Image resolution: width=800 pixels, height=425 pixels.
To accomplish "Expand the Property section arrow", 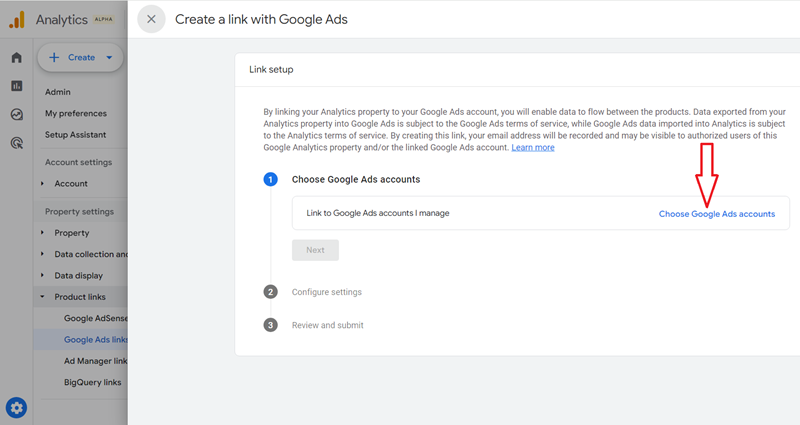I will (42, 233).
